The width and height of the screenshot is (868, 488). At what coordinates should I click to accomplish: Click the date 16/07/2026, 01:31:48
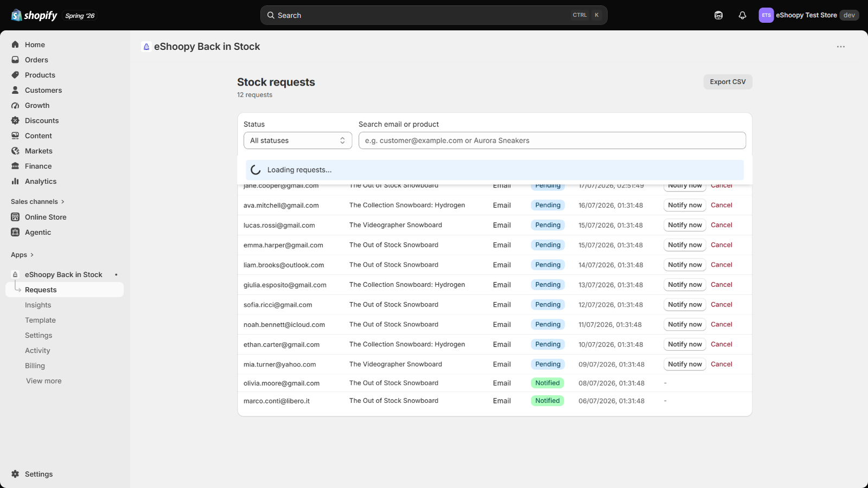pyautogui.click(x=611, y=206)
